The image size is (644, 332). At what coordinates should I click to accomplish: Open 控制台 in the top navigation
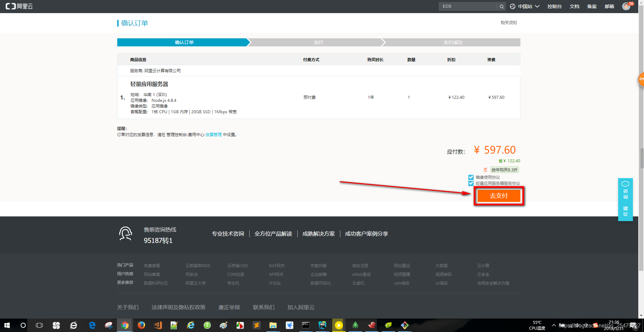click(x=554, y=6)
